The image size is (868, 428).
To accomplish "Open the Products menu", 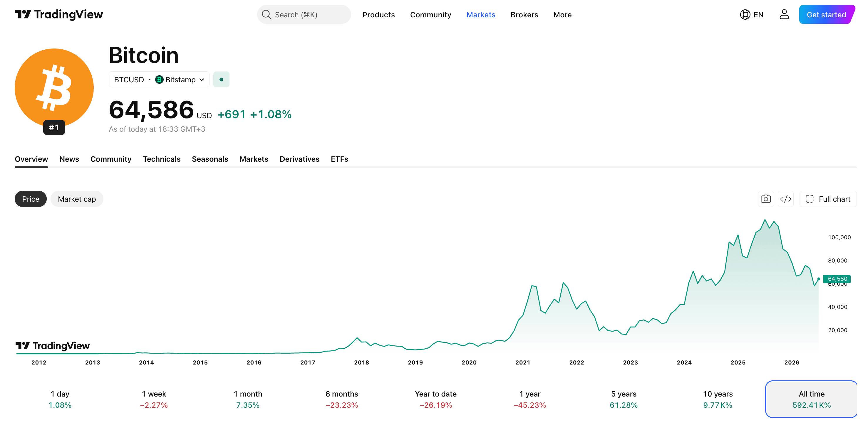I will 378,14.
